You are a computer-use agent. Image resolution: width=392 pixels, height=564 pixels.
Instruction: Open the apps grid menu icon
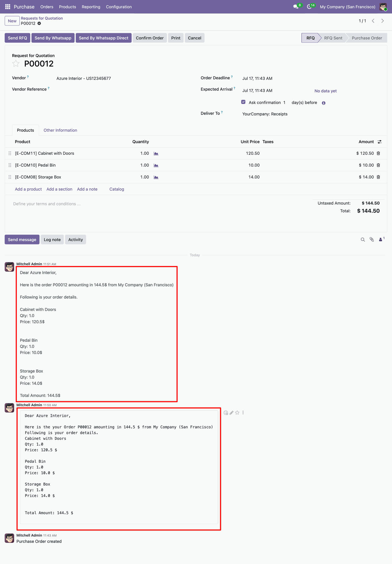tap(8, 6)
